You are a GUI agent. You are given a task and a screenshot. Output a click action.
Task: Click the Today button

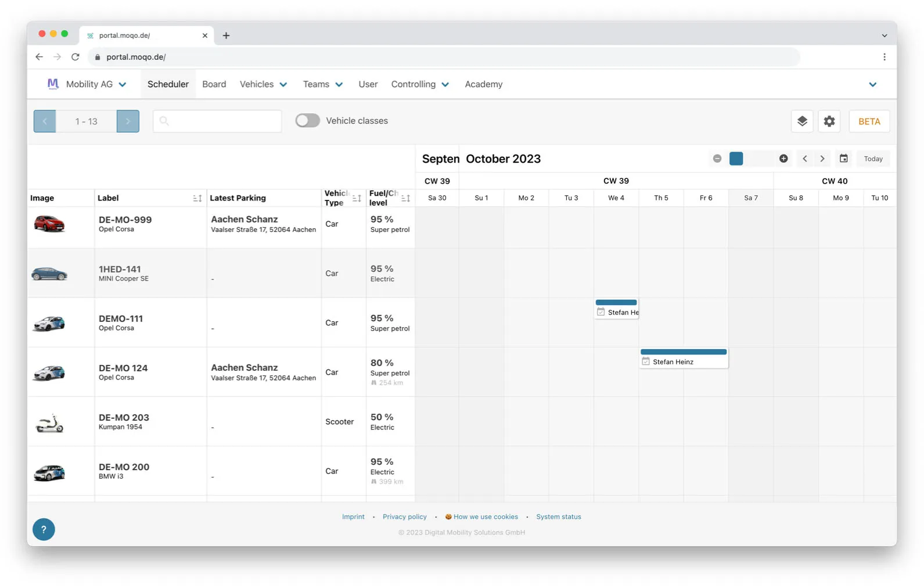(873, 159)
